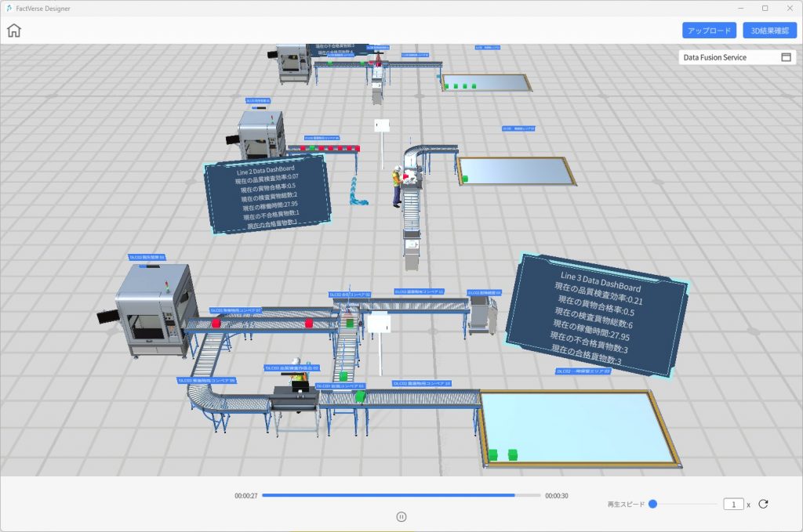This screenshot has height=532, width=803.
Task: Reset playback speed with circular arrow icon
Action: tap(763, 505)
